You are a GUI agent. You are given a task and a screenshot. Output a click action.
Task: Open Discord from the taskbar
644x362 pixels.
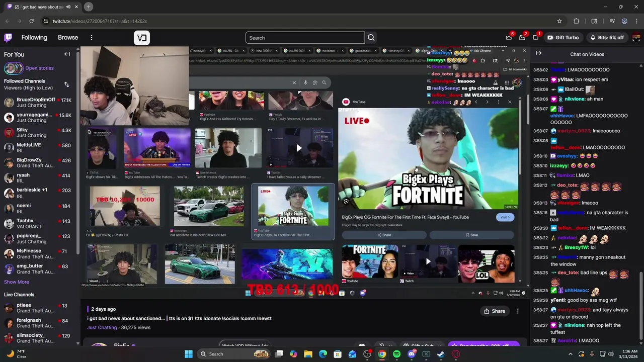[412, 354]
